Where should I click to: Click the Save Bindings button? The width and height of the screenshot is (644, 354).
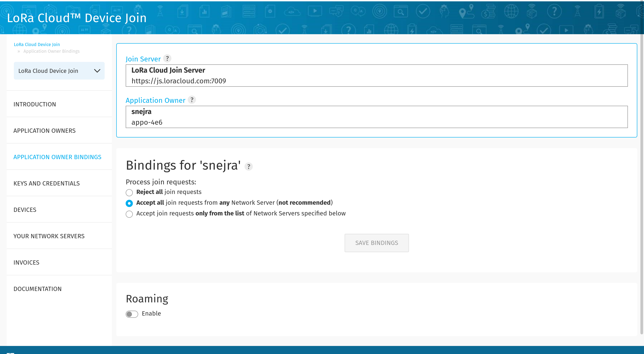[x=377, y=243]
